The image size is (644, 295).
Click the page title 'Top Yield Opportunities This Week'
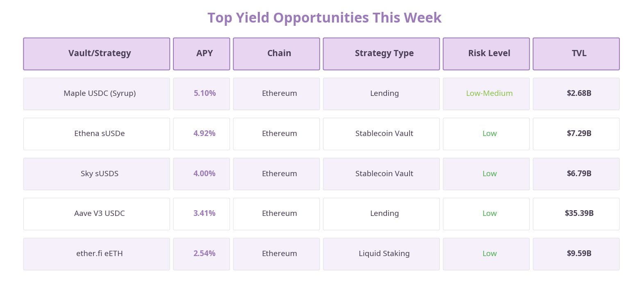click(324, 18)
